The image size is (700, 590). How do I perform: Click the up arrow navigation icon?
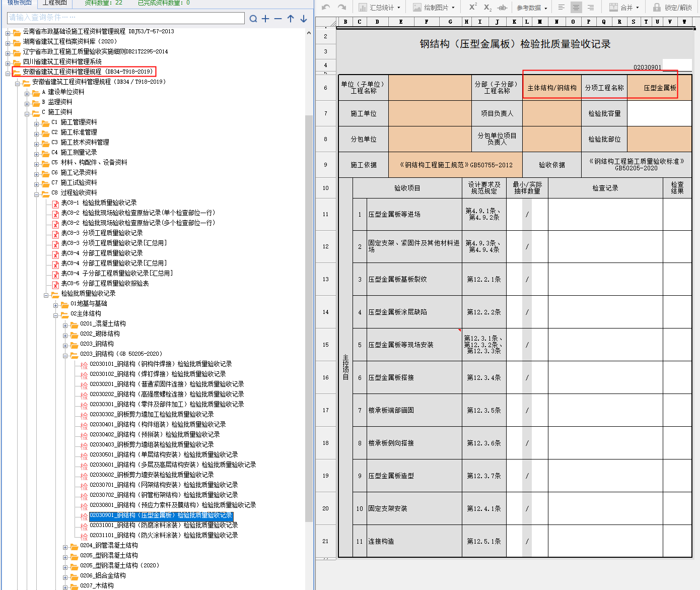(291, 19)
